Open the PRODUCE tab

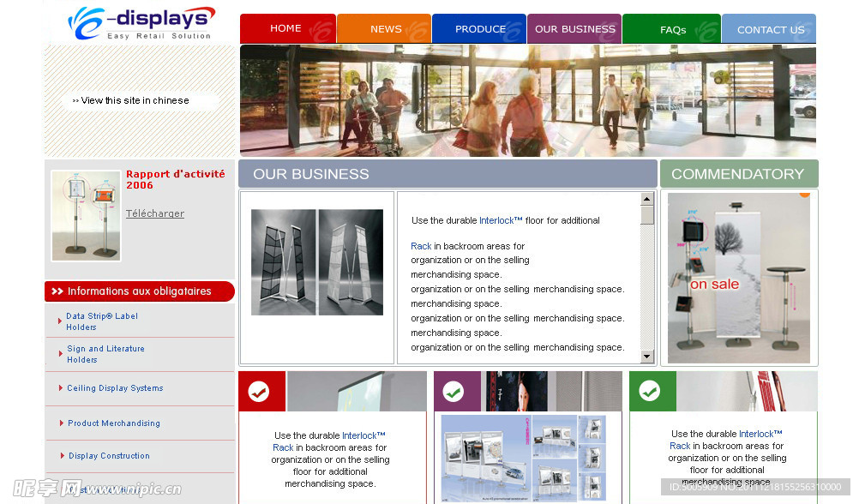point(479,28)
